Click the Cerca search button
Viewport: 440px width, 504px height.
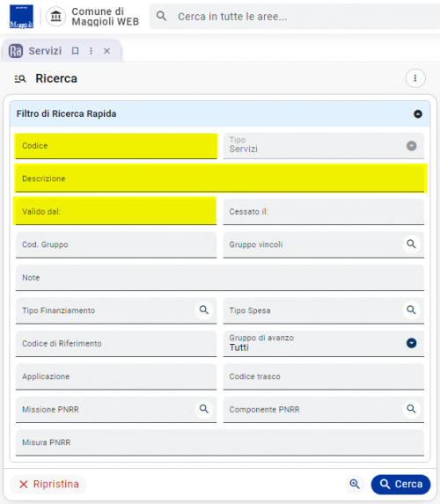pyautogui.click(x=400, y=484)
